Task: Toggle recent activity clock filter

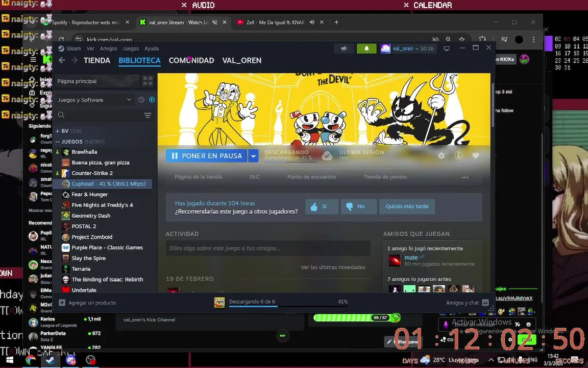Action: tap(141, 100)
